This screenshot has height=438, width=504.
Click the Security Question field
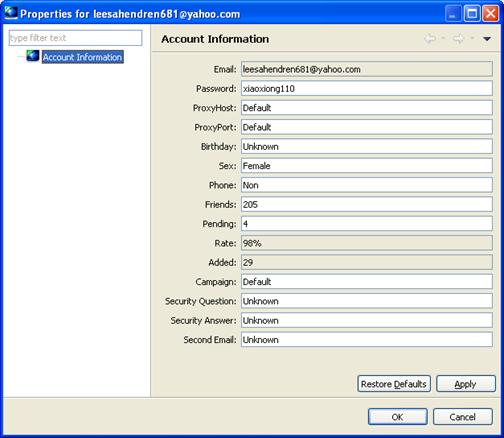[367, 301]
